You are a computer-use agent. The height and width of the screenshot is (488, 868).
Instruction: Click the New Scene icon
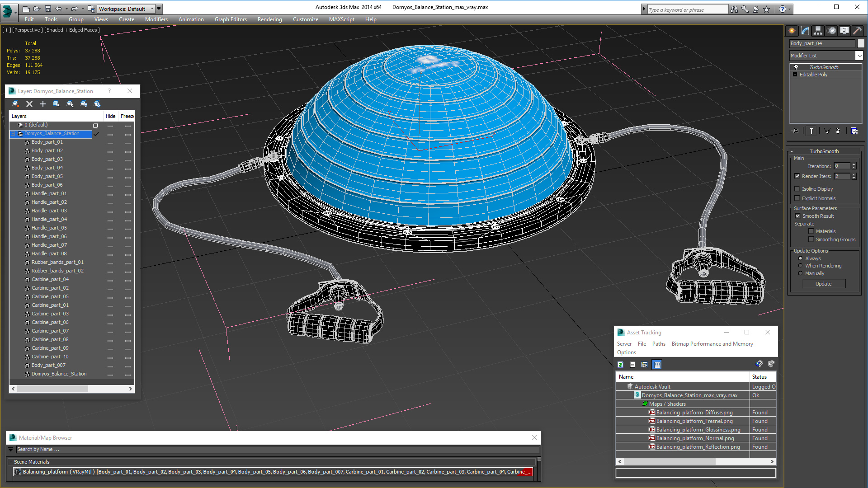[26, 9]
